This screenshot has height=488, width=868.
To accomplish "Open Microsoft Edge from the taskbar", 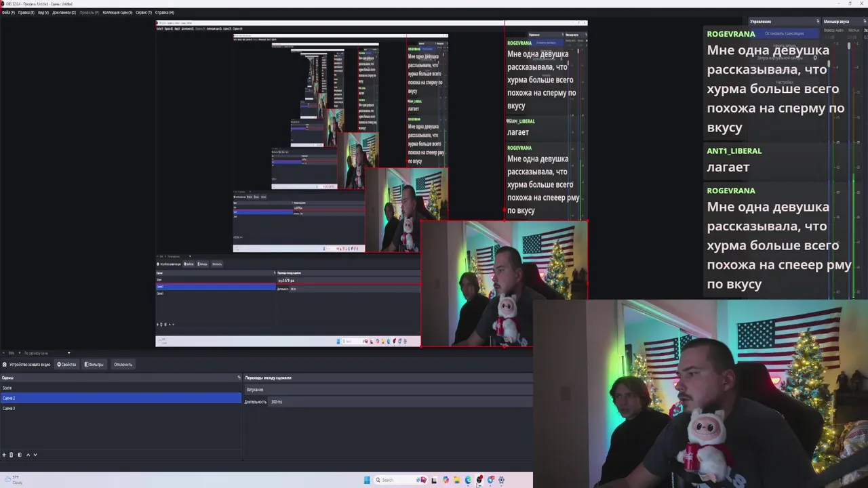I will [x=468, y=480].
